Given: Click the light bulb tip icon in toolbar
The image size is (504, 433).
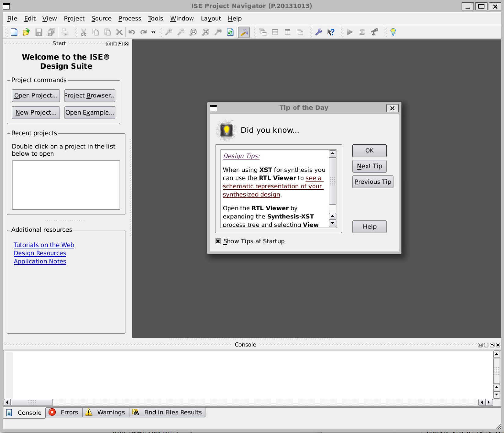Looking at the screenshot, I should coord(393,32).
